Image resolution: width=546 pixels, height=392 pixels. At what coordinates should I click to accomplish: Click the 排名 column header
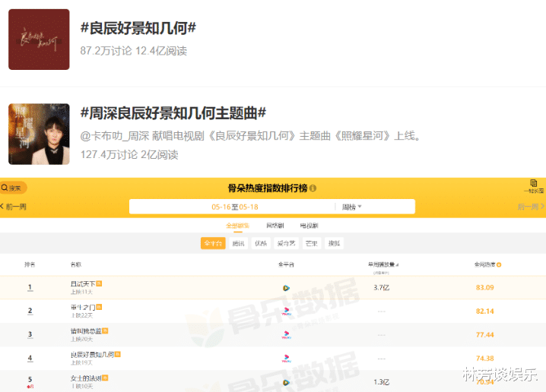click(x=30, y=264)
